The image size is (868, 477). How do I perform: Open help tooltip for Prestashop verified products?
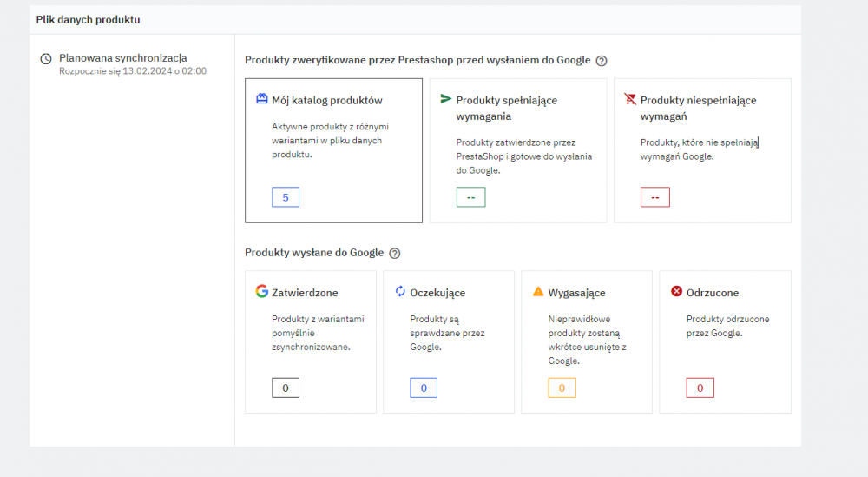602,61
